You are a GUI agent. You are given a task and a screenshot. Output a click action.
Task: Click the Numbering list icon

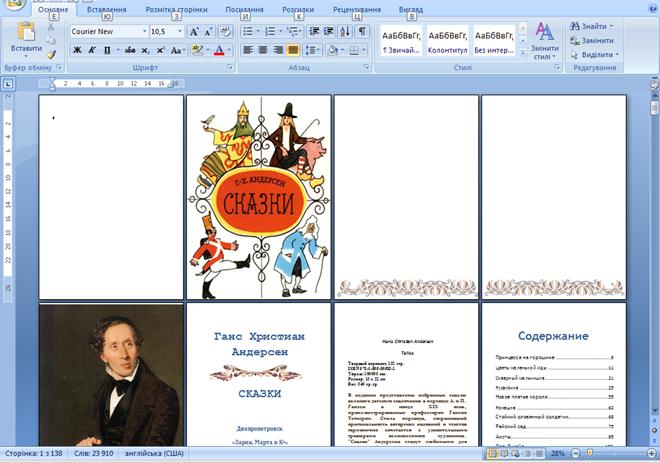point(270,32)
